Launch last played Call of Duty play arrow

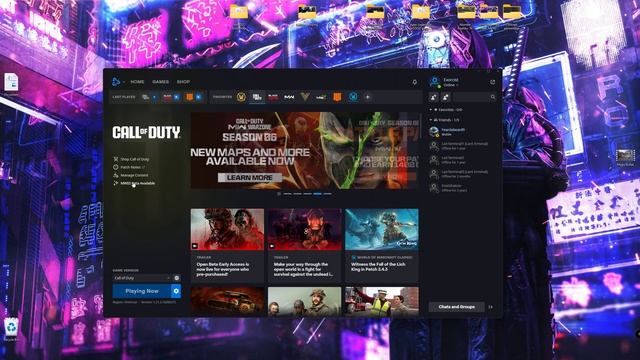point(155,97)
